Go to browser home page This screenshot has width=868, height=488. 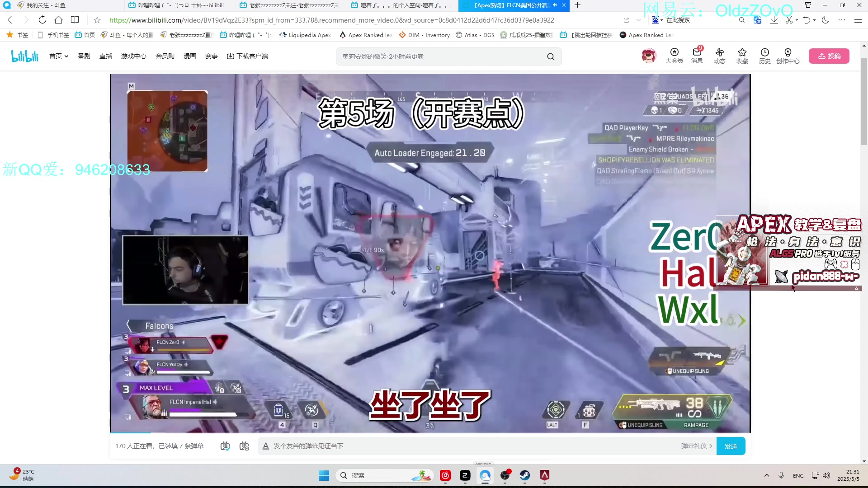tap(58, 20)
